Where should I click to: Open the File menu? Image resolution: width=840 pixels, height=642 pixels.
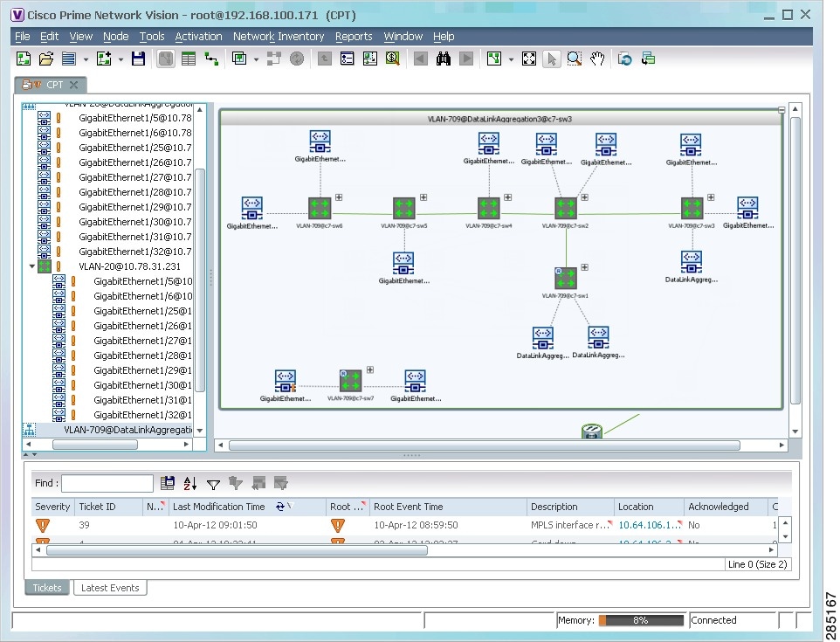(x=23, y=37)
